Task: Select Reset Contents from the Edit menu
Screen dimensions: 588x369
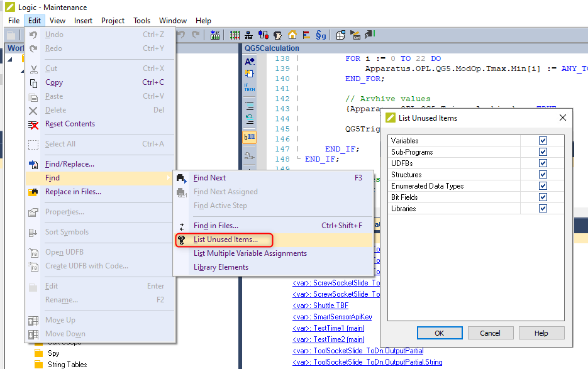Action: point(70,124)
